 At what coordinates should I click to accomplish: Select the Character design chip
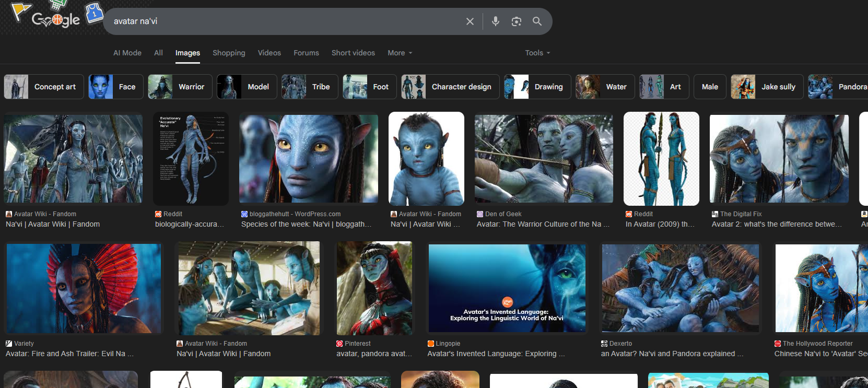pyautogui.click(x=450, y=87)
